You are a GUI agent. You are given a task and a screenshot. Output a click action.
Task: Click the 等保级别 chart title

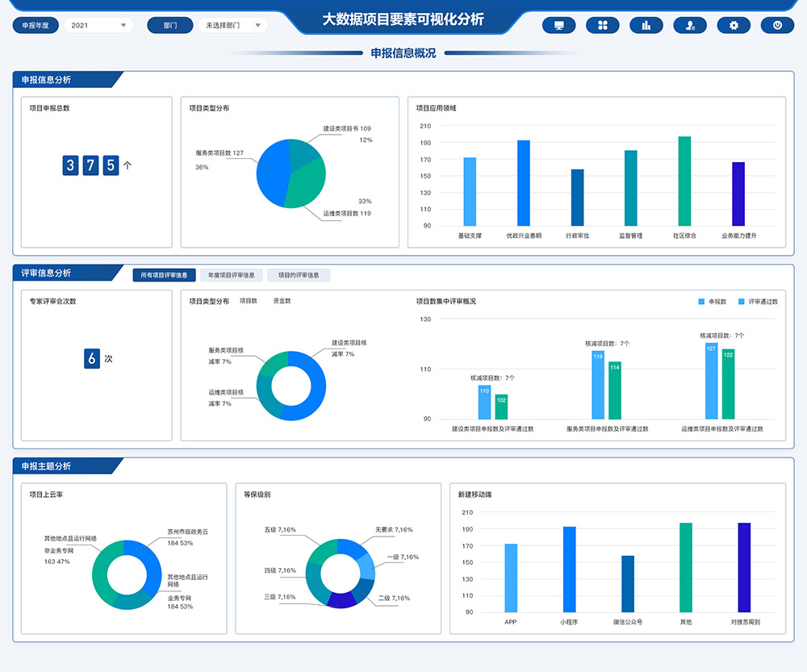(257, 495)
